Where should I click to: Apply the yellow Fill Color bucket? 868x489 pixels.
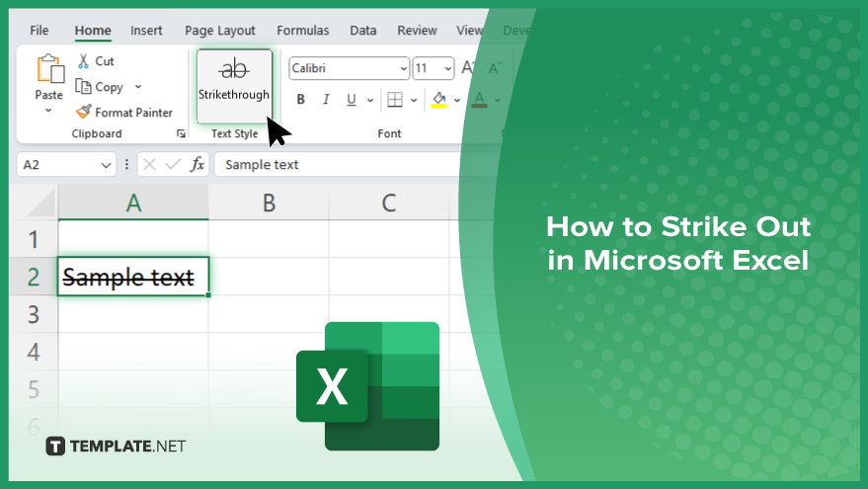click(439, 100)
